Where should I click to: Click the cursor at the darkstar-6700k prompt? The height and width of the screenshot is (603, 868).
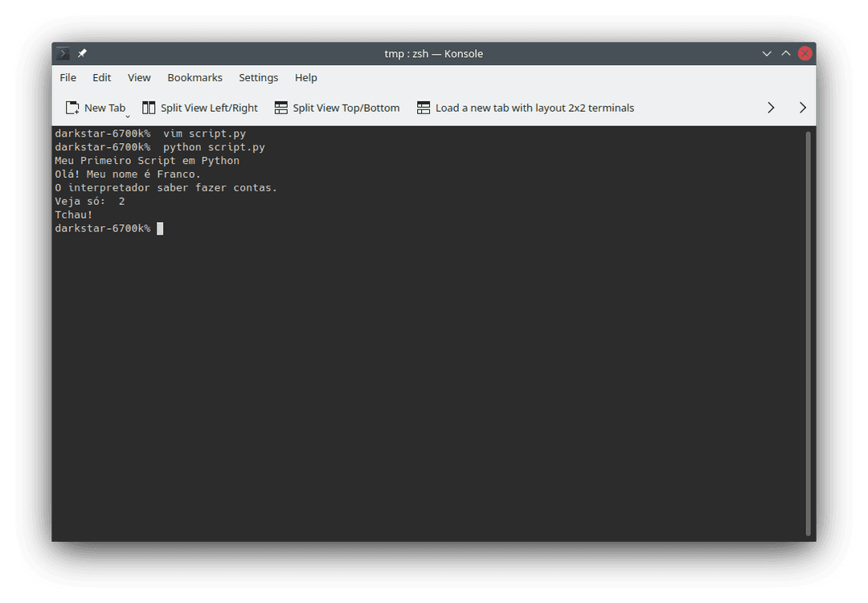[x=160, y=228]
